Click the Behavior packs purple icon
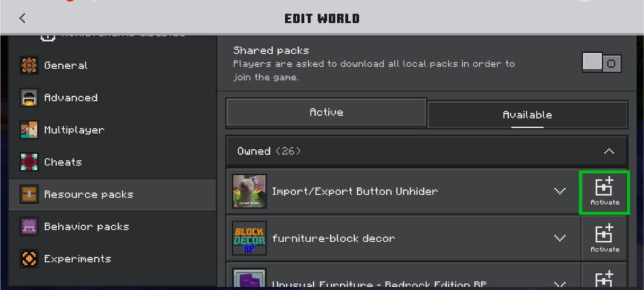The width and height of the screenshot is (644, 290). pyautogui.click(x=29, y=226)
